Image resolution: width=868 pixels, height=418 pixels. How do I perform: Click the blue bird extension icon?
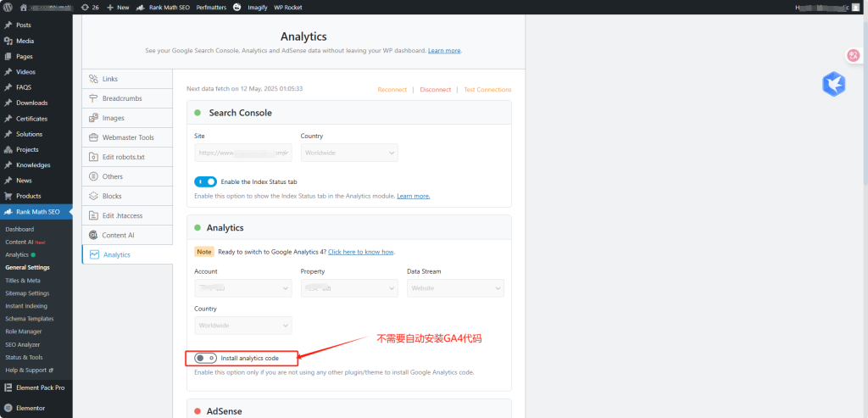(834, 84)
